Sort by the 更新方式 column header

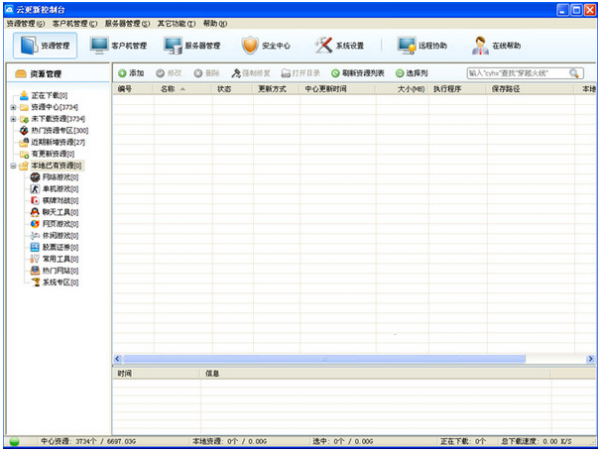(276, 89)
